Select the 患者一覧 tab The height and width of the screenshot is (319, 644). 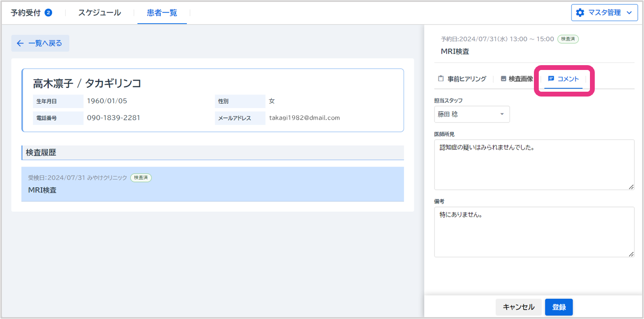coord(162,13)
